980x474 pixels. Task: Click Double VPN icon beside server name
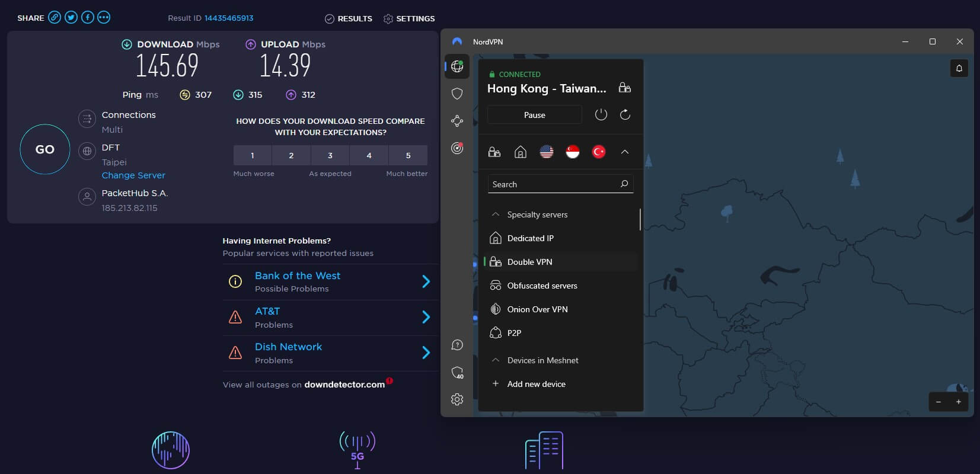point(625,88)
